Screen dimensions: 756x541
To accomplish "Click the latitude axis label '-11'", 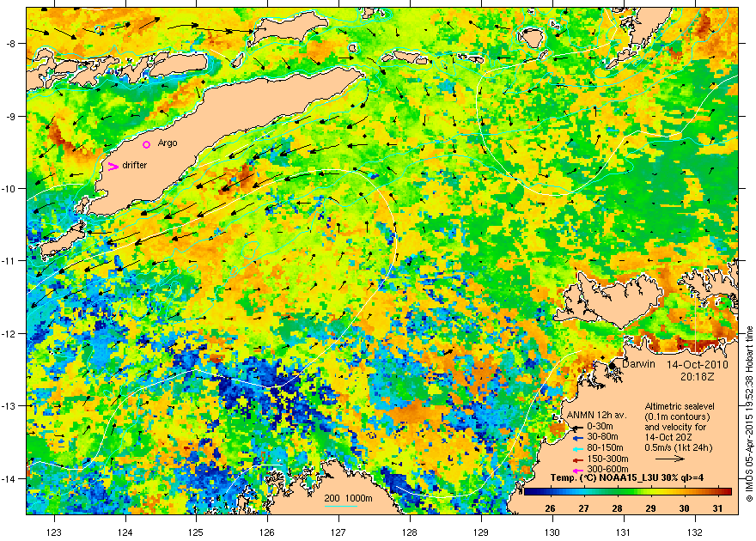I will coord(9,260).
